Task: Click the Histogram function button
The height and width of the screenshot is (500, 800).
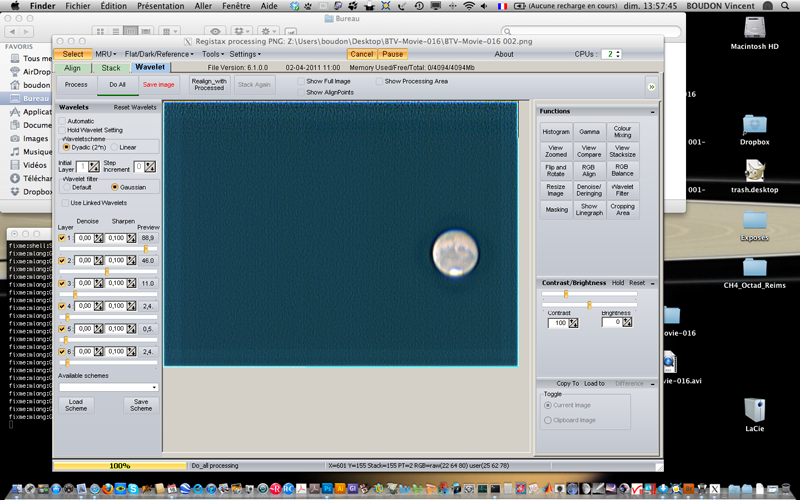Action: 556,131
